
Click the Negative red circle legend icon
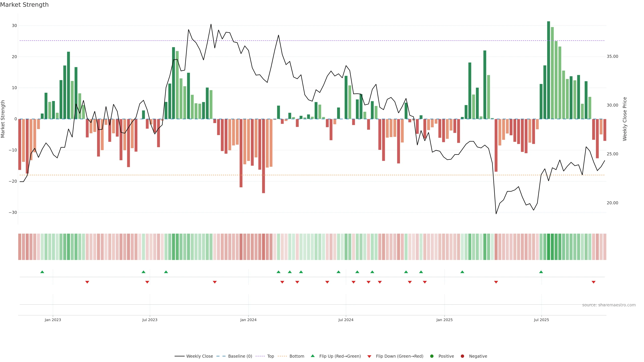pyautogui.click(x=462, y=356)
